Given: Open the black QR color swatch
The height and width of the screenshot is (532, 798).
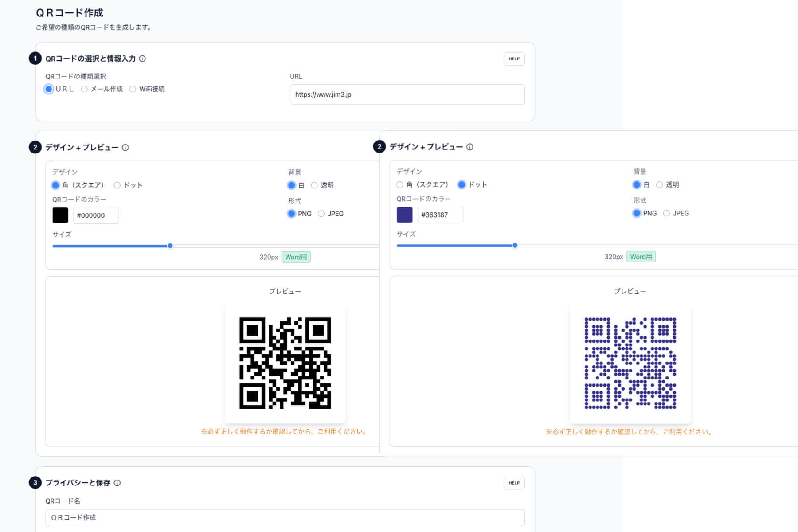Looking at the screenshot, I should (x=60, y=215).
